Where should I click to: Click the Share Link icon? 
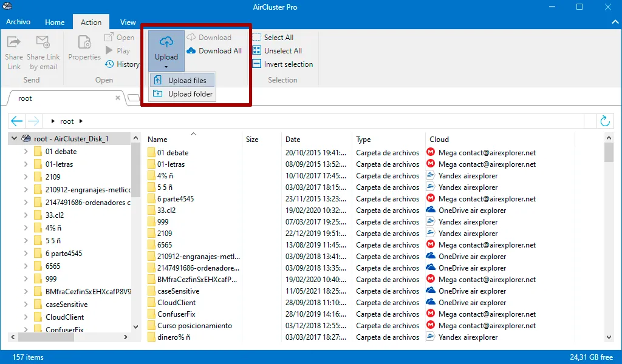(14, 42)
